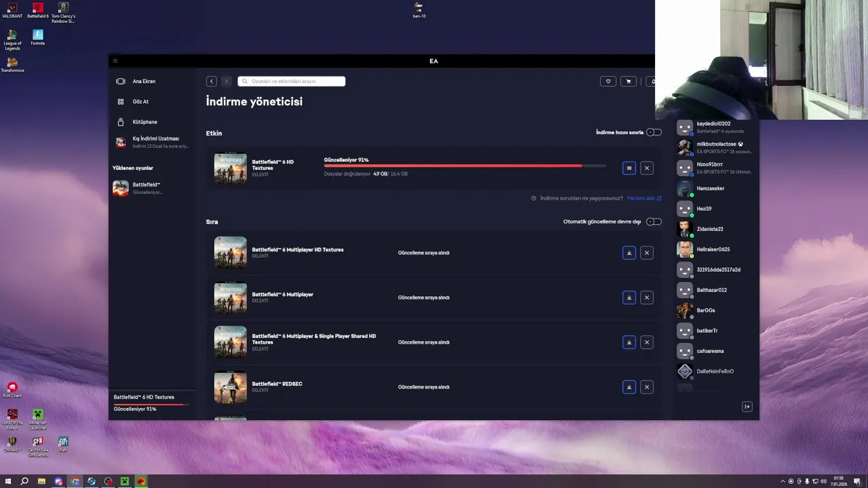Click BarGGs's avatar
The image size is (868, 488).
(x=685, y=310)
